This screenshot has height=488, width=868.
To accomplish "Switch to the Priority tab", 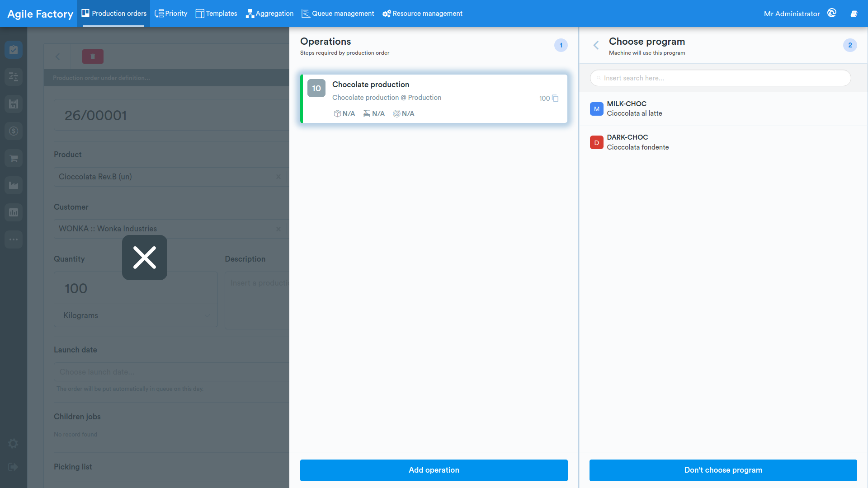I will coord(171,14).
